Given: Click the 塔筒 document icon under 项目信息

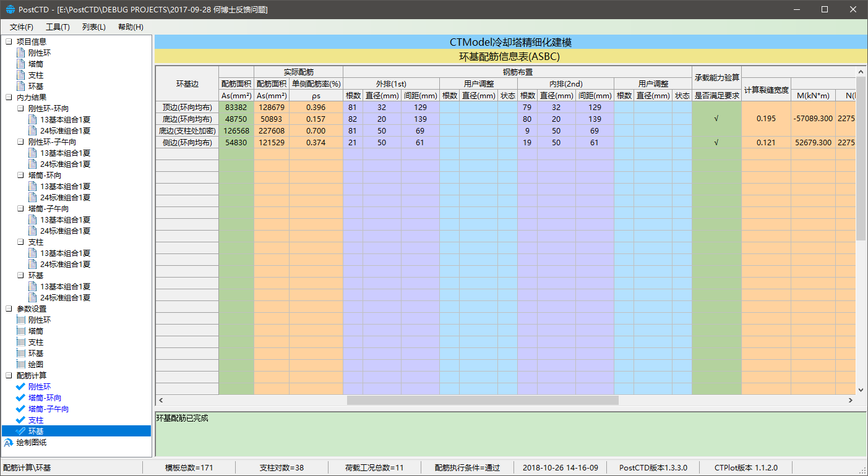Looking at the screenshot, I should tap(21, 64).
